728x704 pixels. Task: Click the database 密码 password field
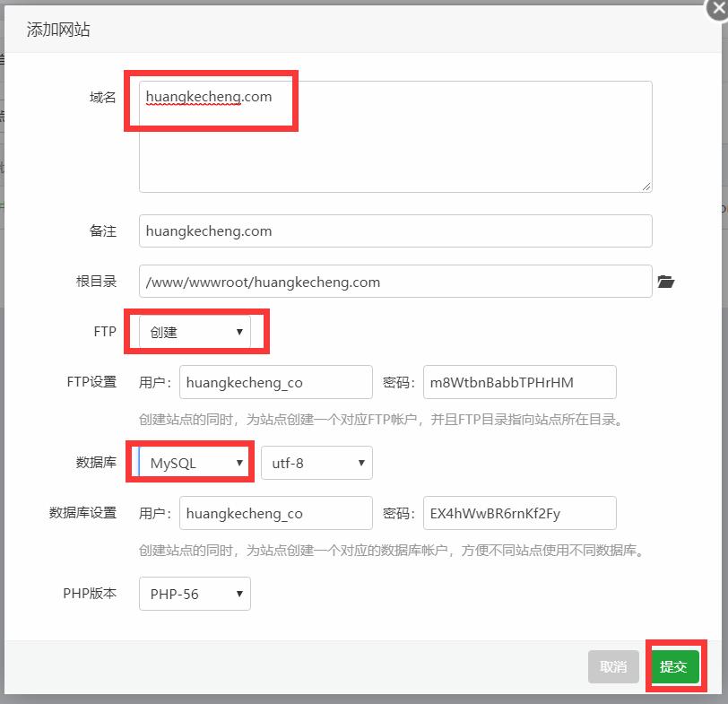(520, 513)
